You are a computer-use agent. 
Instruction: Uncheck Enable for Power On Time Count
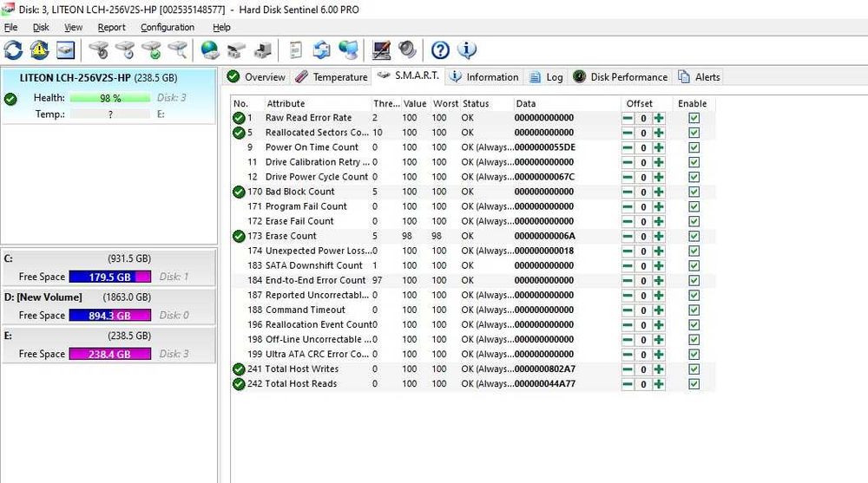click(x=694, y=147)
